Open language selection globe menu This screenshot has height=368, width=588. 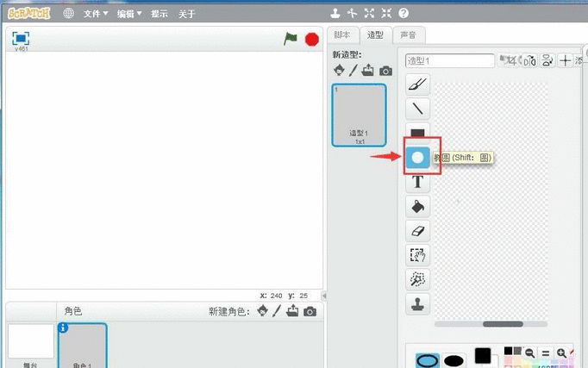tap(68, 14)
